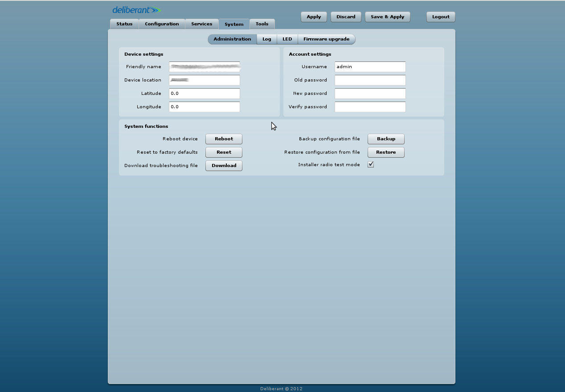Focus the Old password field

(x=370, y=80)
